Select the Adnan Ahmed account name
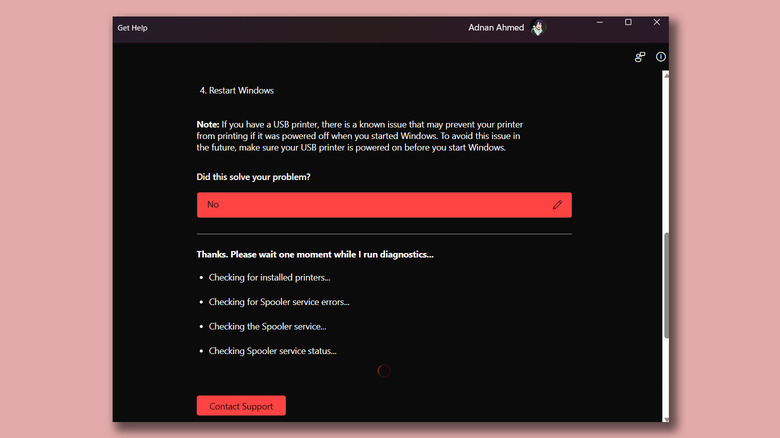780x438 pixels. pos(496,28)
